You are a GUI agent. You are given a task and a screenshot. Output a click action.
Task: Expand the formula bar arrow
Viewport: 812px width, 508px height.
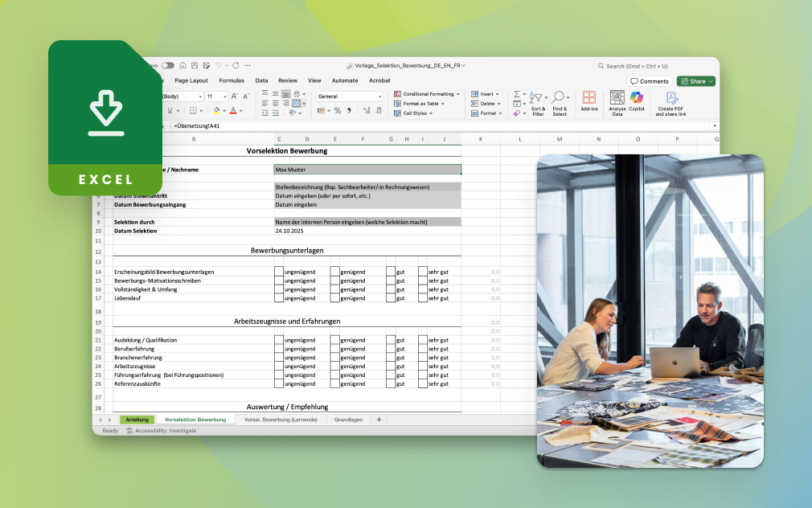(x=714, y=126)
